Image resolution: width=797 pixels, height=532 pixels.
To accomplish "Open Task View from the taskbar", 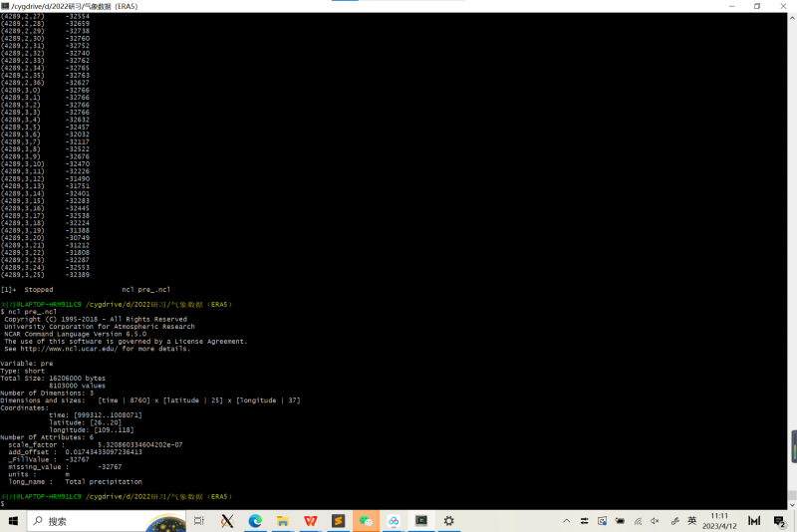I will [199, 520].
